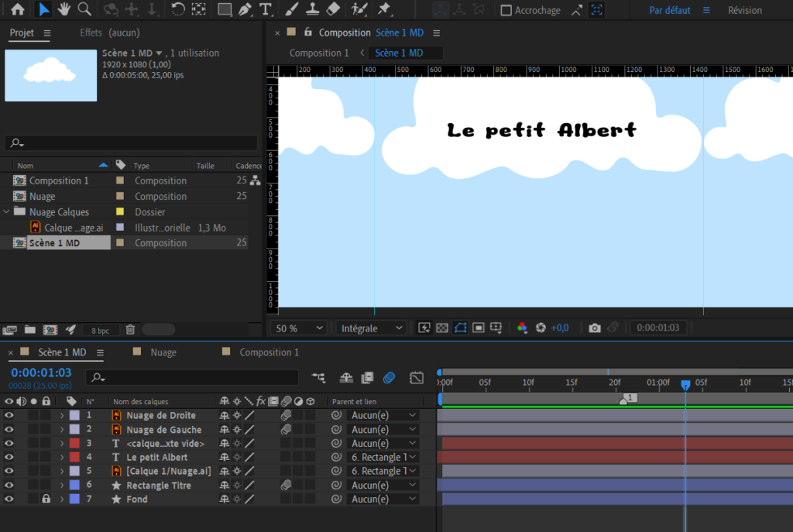Select the Hand tool
Viewport: 793px width, 532px height.
pos(64,10)
